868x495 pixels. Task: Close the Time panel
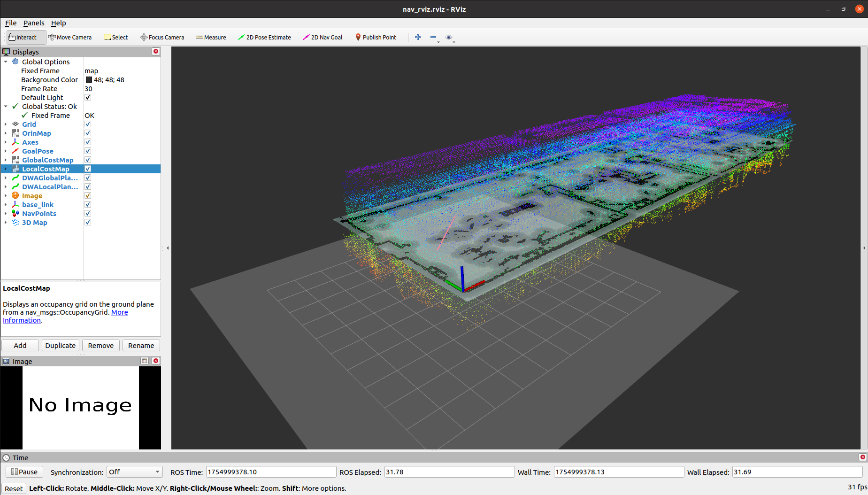point(862,457)
